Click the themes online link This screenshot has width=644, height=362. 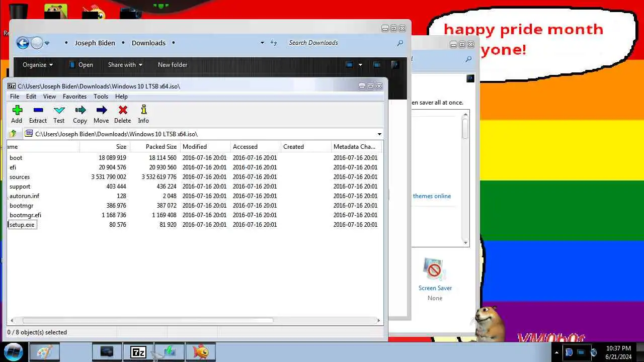coord(432,196)
